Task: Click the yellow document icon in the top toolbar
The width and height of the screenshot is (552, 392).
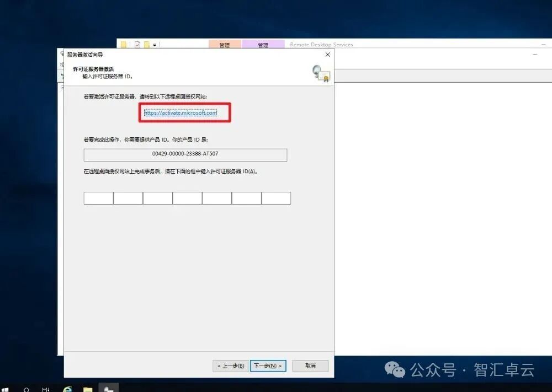Action: 123,45
